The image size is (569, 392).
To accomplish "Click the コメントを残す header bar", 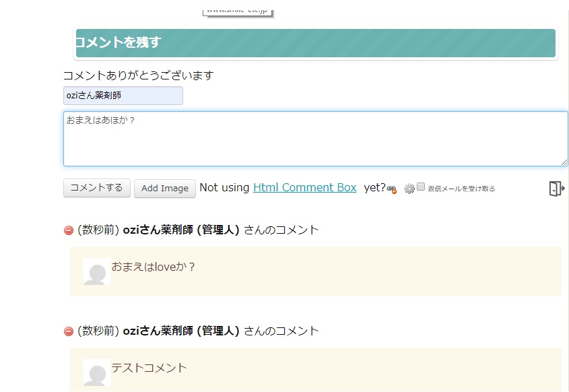I will tap(315, 43).
